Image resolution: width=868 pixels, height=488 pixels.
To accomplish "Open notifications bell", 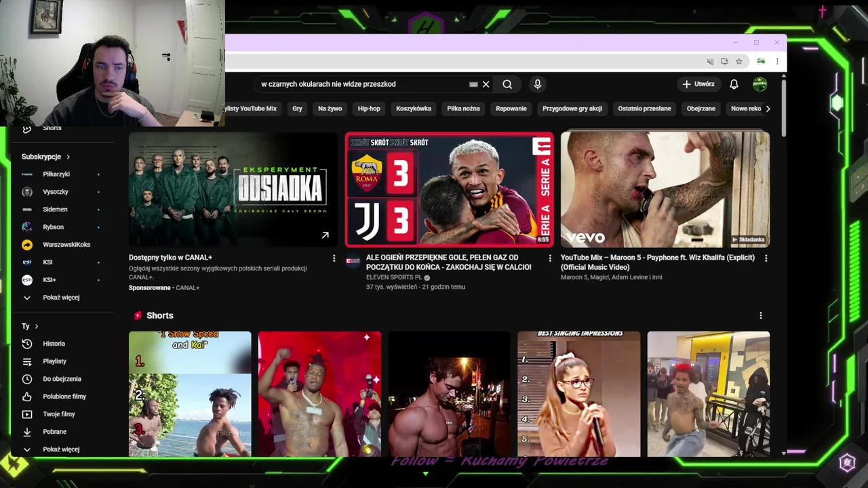I will click(734, 84).
